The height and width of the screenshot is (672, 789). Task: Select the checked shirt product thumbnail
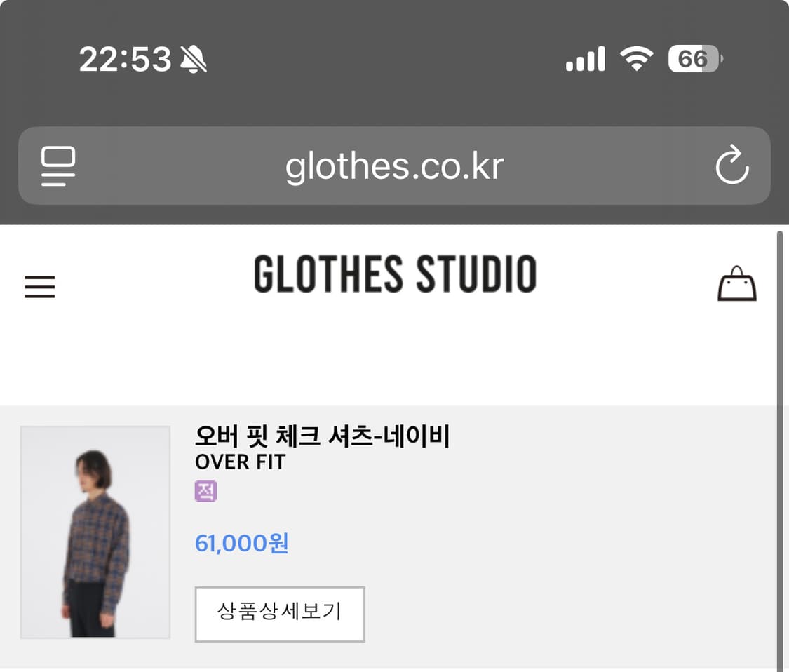click(x=95, y=532)
